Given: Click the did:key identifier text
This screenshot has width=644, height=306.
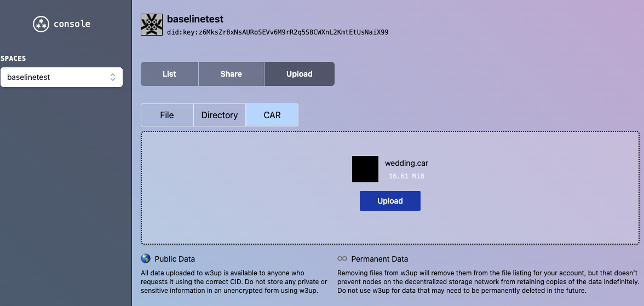Looking at the screenshot, I should pos(278,32).
